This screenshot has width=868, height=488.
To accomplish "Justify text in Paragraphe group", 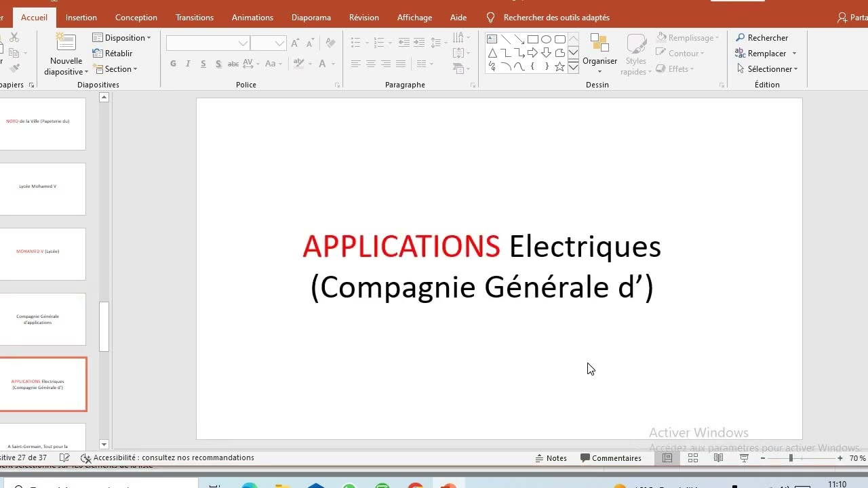I will 401,64.
